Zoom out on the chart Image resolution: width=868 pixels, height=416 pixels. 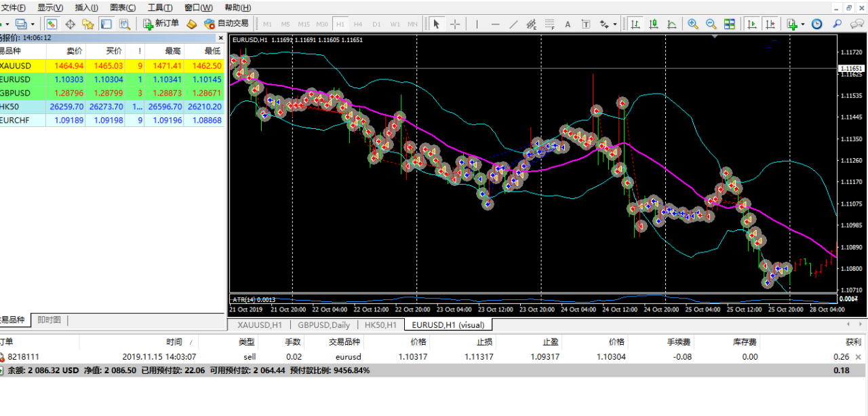tap(711, 24)
